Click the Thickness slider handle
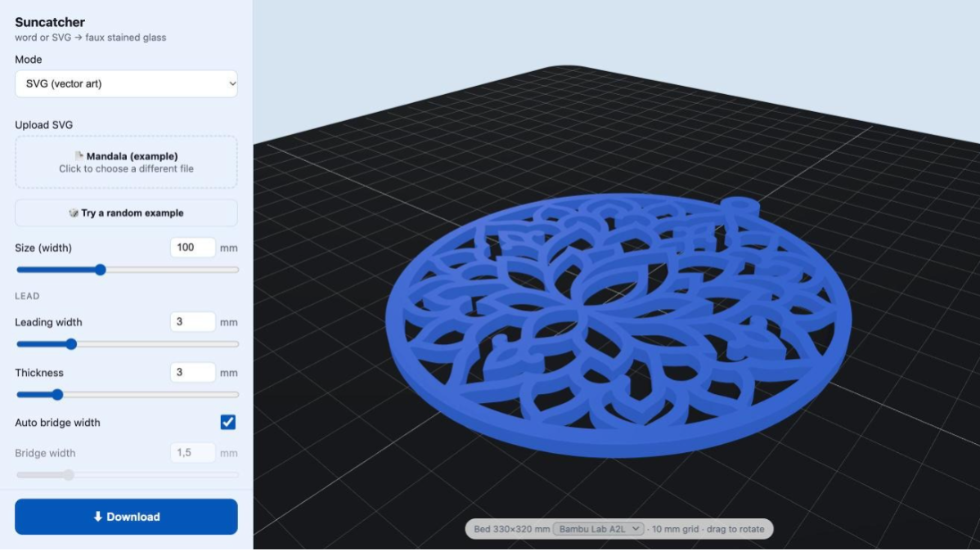The image size is (980, 551). pyautogui.click(x=57, y=395)
